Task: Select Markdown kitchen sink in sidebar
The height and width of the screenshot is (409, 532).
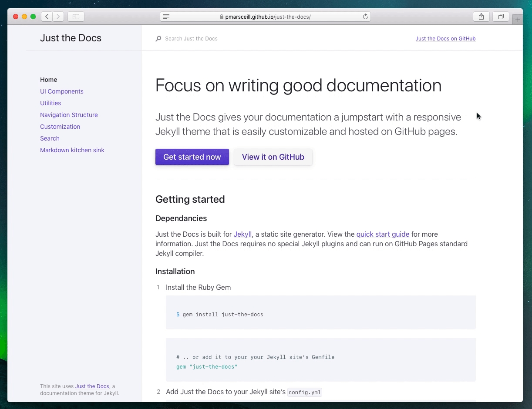Action: tap(72, 150)
